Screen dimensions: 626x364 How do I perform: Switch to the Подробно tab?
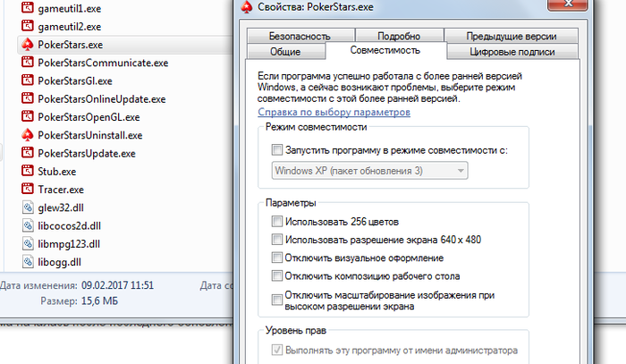(x=399, y=36)
